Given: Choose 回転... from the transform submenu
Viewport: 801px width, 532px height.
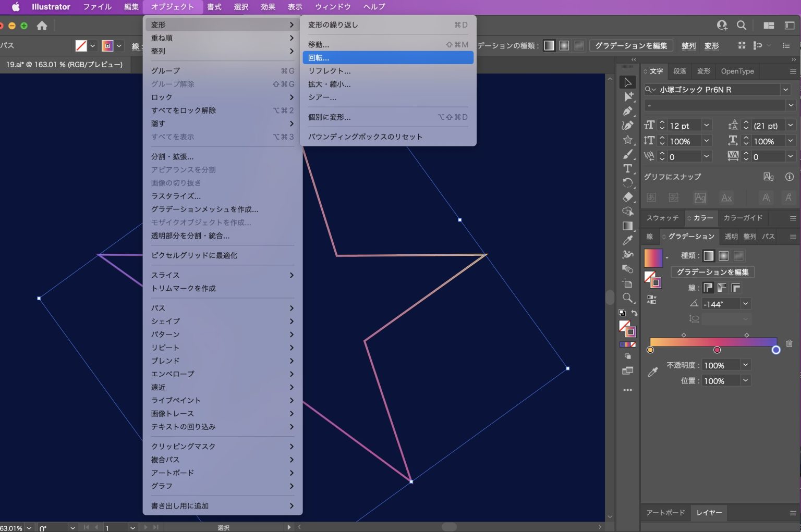Looking at the screenshot, I should tap(387, 58).
